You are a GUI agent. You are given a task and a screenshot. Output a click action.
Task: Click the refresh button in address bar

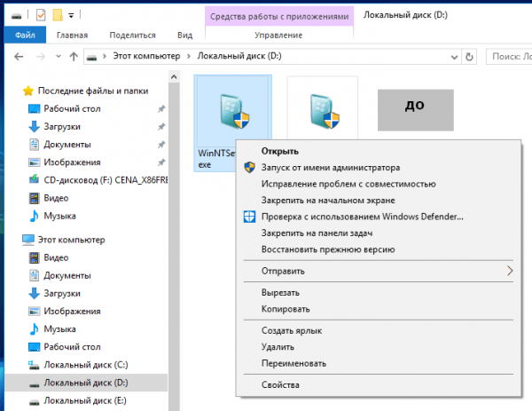coord(469,57)
